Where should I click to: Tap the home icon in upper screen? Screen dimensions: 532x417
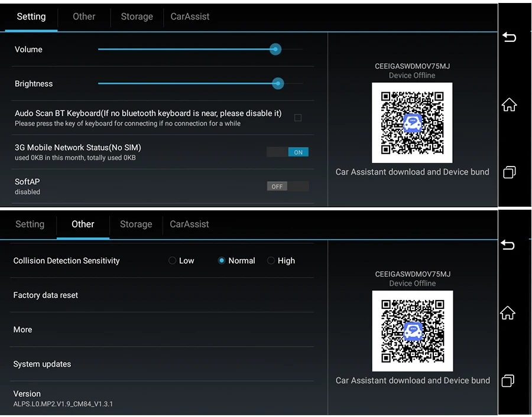[509, 105]
